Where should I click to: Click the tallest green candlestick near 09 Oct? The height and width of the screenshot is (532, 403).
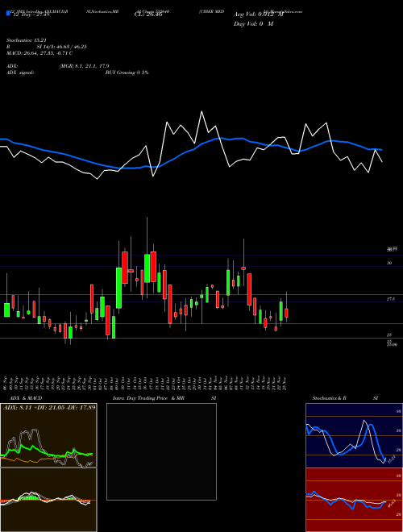point(118,288)
